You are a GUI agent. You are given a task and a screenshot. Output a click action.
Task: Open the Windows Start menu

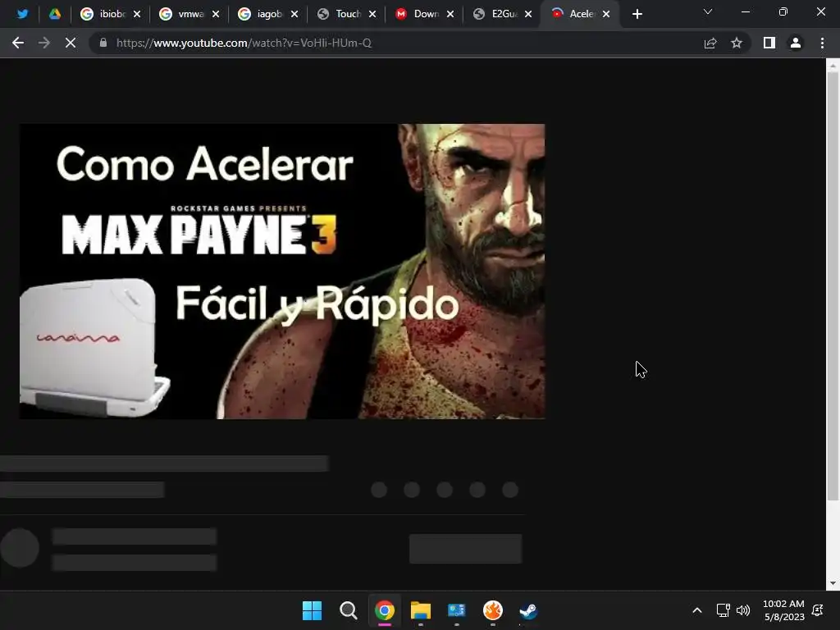tap(312, 610)
